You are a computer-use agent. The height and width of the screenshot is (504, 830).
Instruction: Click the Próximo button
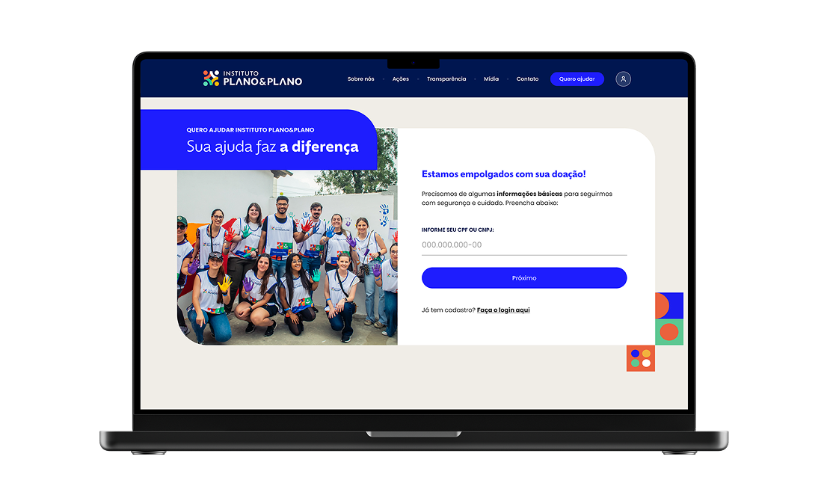(x=524, y=278)
